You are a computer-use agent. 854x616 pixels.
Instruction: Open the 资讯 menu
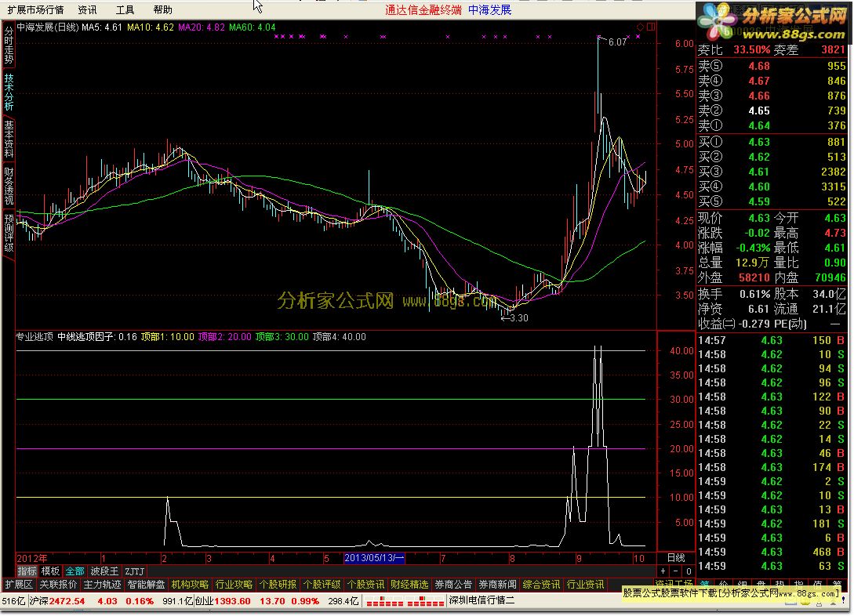coord(87,9)
